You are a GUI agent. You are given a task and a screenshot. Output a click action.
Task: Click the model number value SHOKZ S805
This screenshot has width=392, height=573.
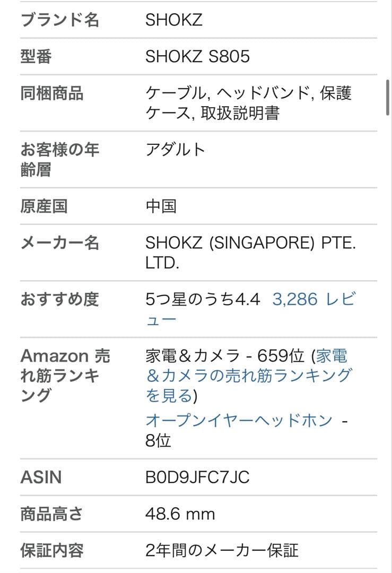pyautogui.click(x=197, y=56)
